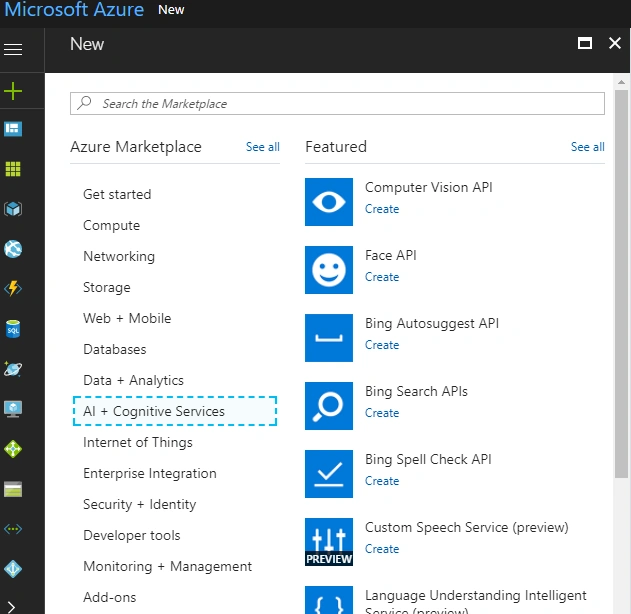The height and width of the screenshot is (614, 631).
Task: Open the hamburger menu icon
Action: click(13, 49)
